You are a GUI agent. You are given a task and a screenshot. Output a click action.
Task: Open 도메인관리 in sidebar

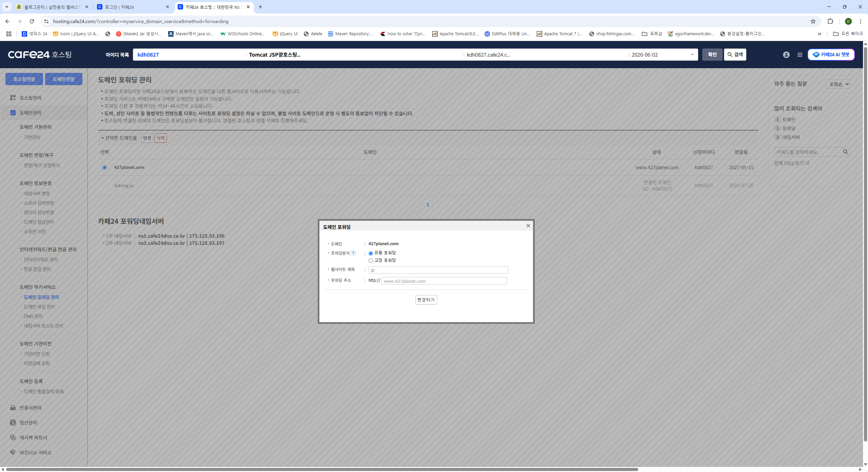pyautogui.click(x=30, y=113)
